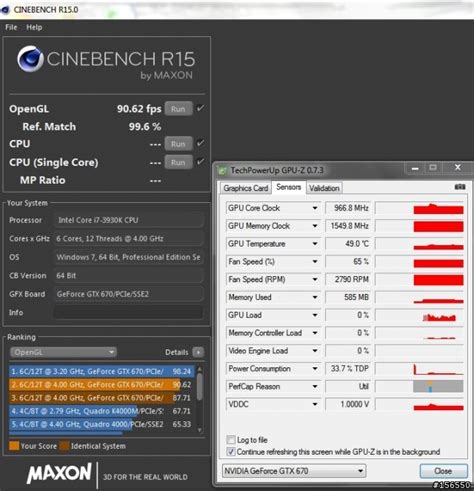The image size is (474, 491).
Task: Open the NVIDIA GeForce GTX 670 GPU selector
Action: 294,471
